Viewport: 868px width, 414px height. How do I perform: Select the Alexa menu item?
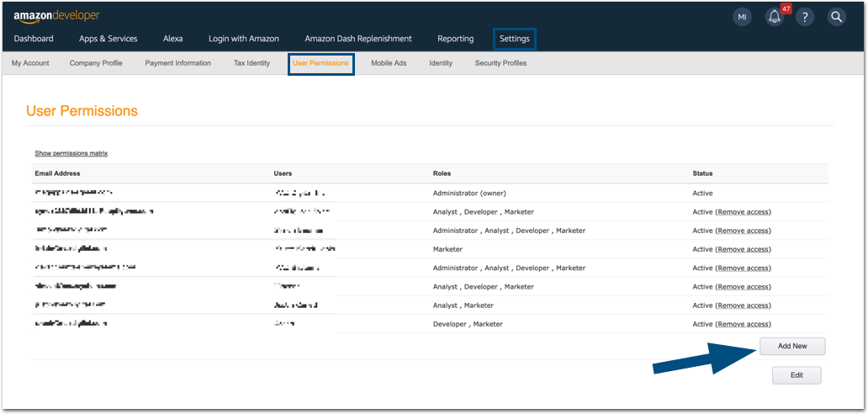pos(172,39)
